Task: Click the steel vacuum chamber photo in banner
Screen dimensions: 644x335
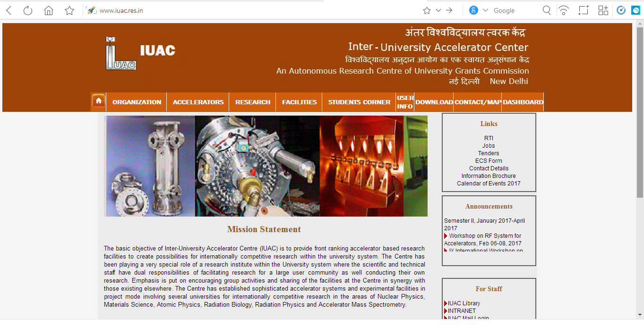Action: 149,166
